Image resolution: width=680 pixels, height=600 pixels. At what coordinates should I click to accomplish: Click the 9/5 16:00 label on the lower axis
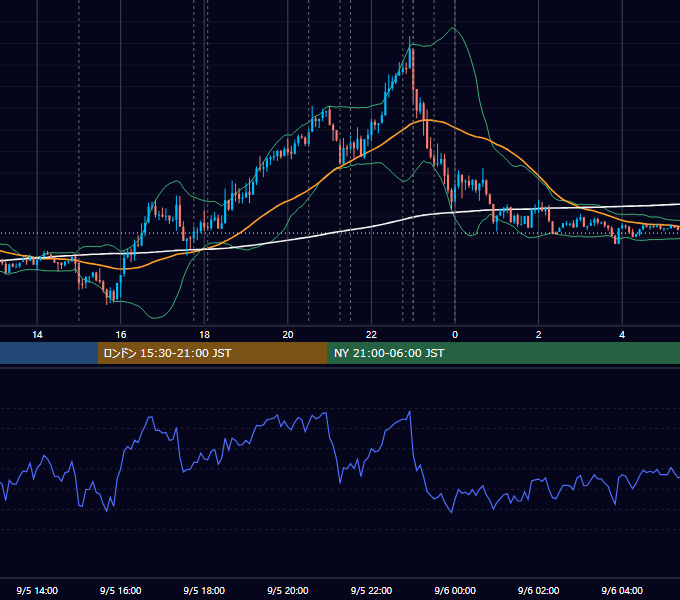121,590
